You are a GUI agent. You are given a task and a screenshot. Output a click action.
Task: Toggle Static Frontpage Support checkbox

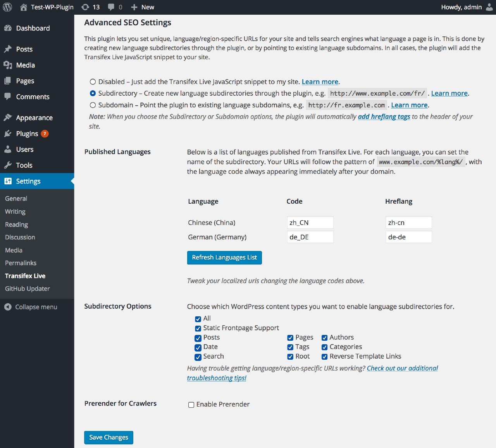coord(198,328)
